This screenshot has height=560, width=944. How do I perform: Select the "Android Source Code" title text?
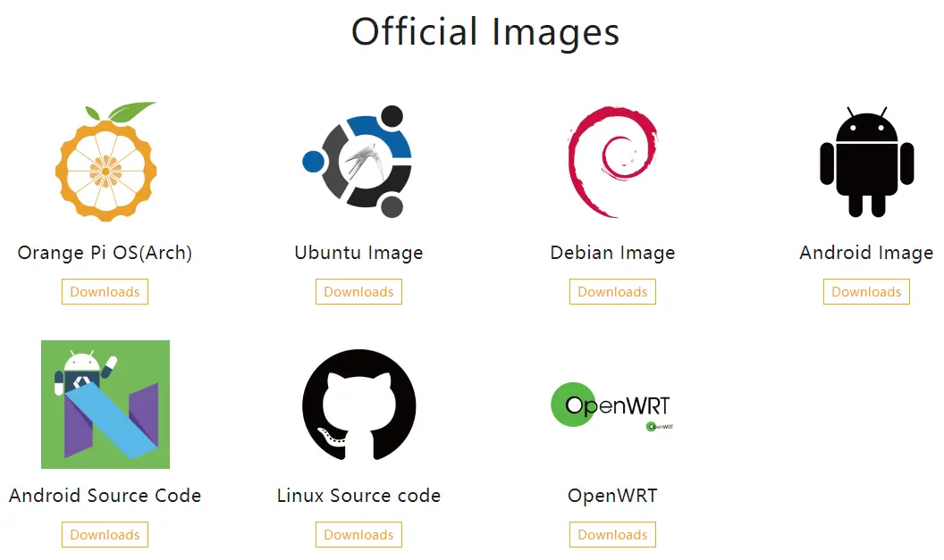(105, 496)
